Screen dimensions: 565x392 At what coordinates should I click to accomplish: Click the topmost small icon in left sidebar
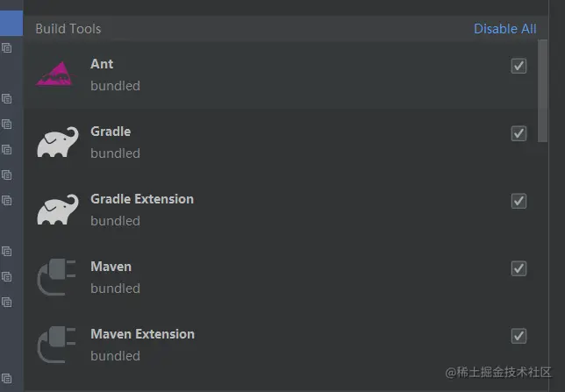(6, 48)
